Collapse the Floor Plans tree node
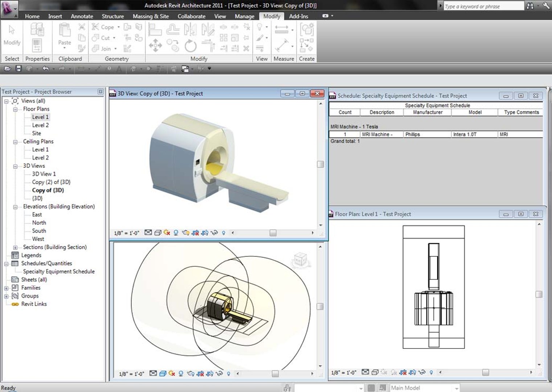This screenshot has width=552, height=392. tap(15, 109)
